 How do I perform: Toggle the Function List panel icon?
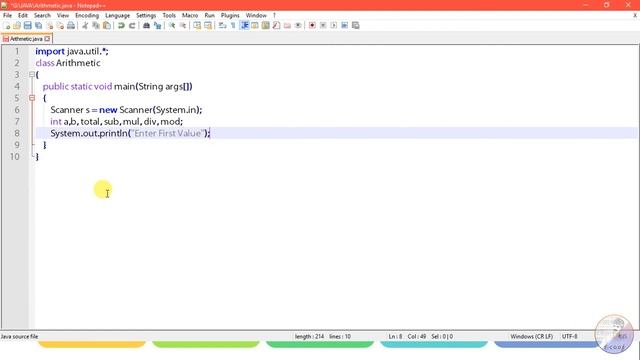pos(276,26)
